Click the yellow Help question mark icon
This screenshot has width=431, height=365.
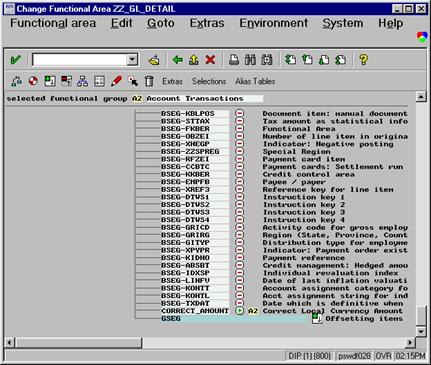(x=363, y=60)
